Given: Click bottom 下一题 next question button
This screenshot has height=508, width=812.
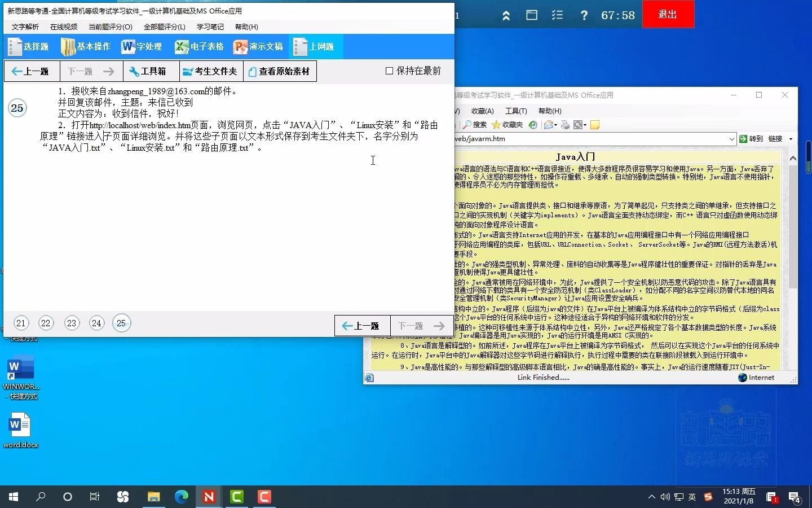Looking at the screenshot, I should (421, 326).
